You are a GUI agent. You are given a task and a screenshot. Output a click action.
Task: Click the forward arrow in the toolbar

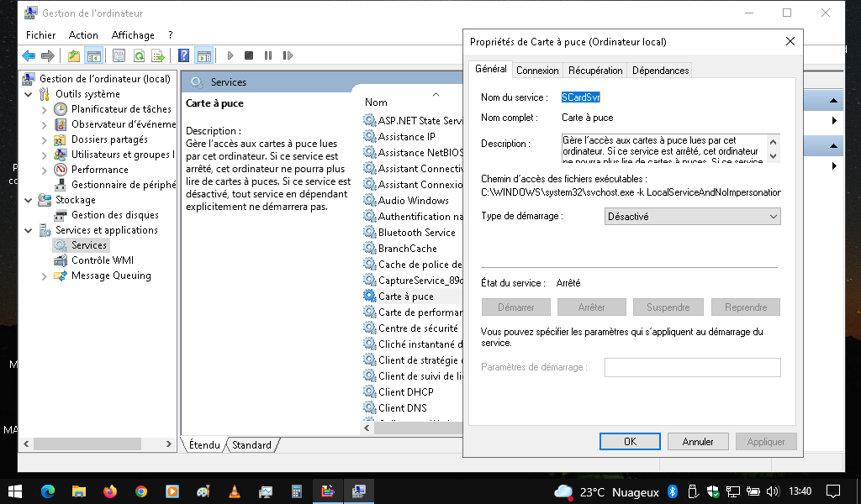pyautogui.click(x=48, y=55)
